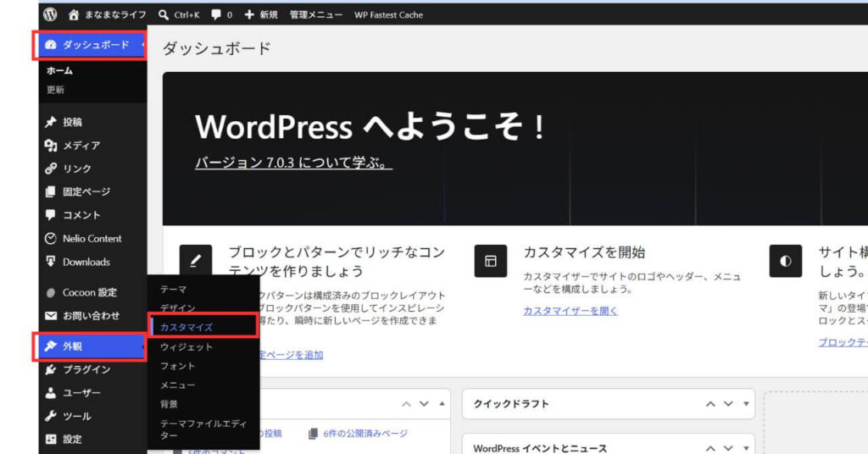Screen dimensions: 868x454
Task: Open the comments bubble in the toolbar
Action: (216, 15)
